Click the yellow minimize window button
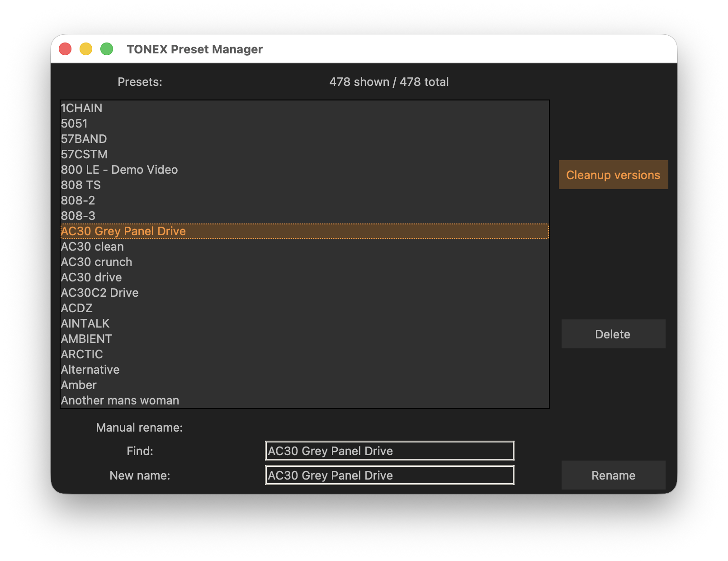Viewport: 728px width, 561px height. [x=86, y=48]
